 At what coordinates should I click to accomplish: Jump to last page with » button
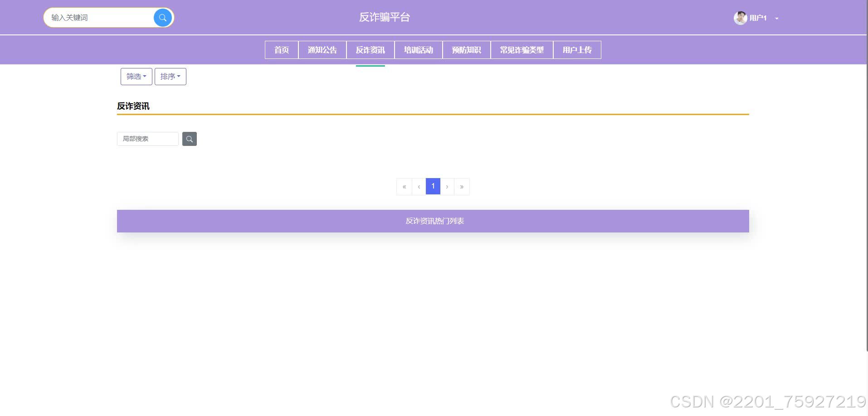(x=462, y=187)
